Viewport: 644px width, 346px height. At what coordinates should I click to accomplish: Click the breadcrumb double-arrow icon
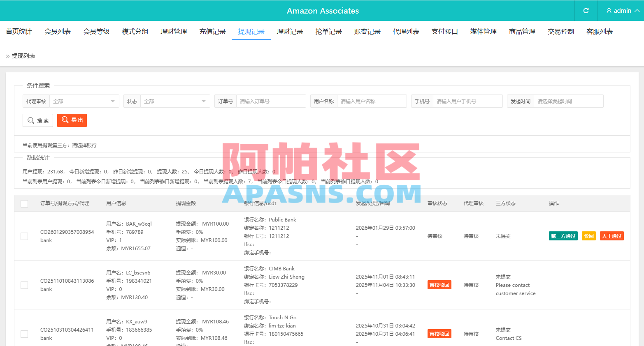(7, 56)
